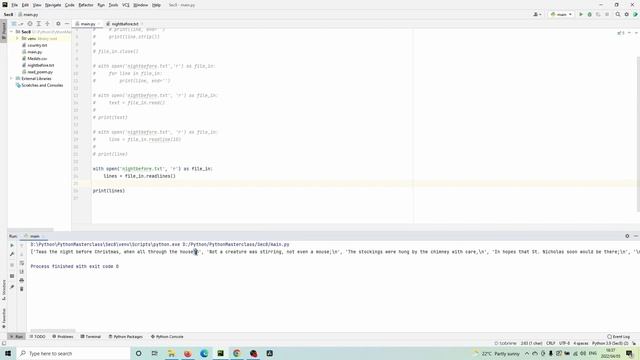Screen dimensions: 640x360
Task: Open Chrome from the Windows taskbar
Action: (237, 353)
